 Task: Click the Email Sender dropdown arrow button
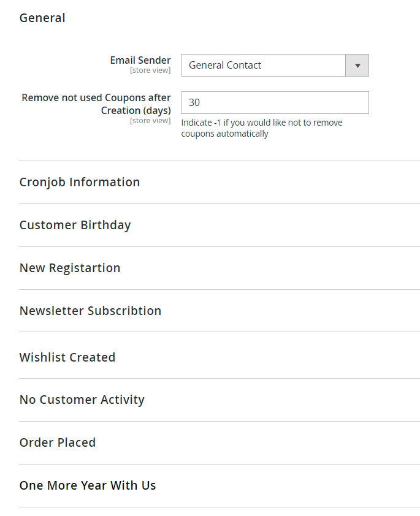357,66
